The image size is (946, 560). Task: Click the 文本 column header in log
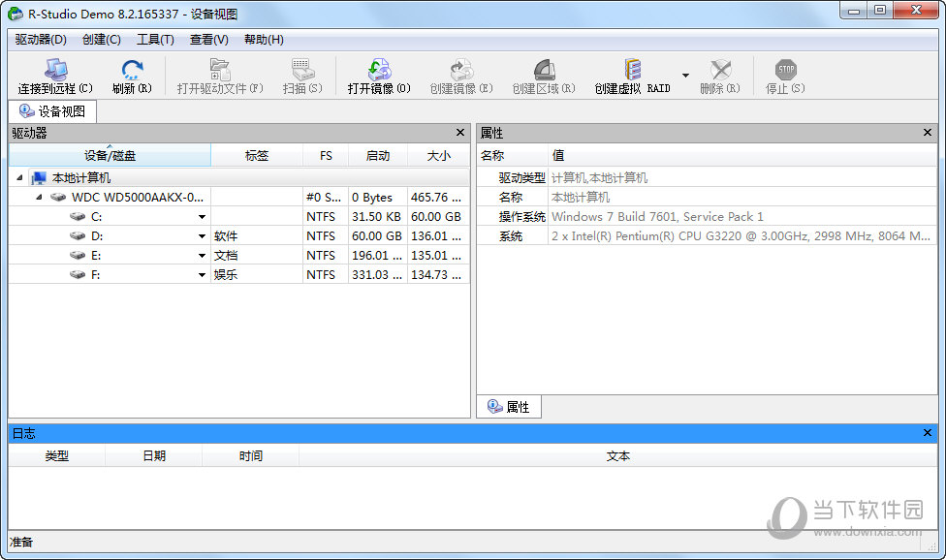(617, 455)
